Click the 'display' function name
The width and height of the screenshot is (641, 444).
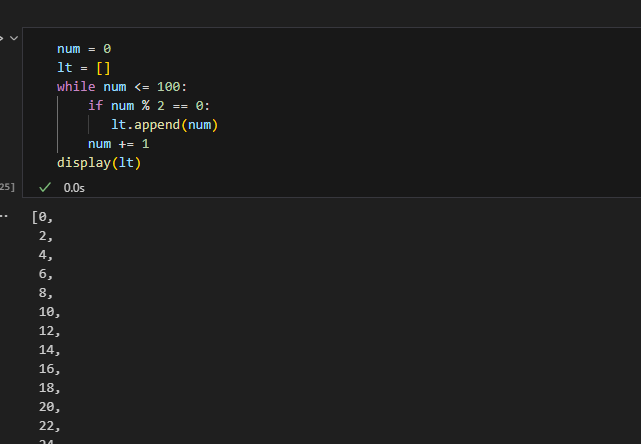coord(84,163)
